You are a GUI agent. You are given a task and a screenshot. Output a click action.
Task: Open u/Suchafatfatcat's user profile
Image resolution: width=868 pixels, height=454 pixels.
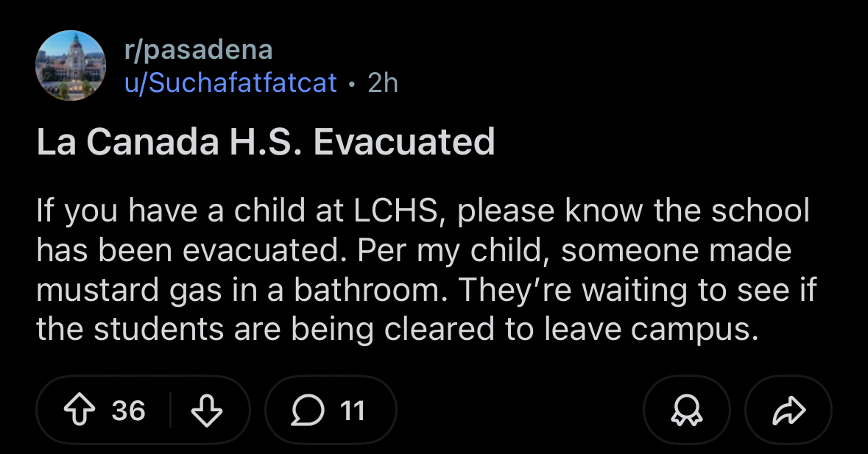coord(230,82)
